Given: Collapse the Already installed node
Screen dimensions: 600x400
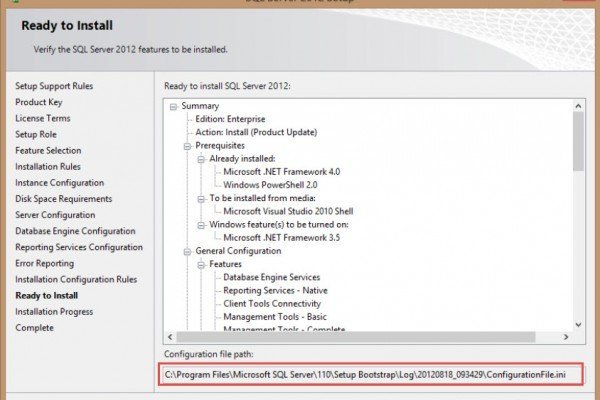Looking at the screenshot, I should coord(201,159).
